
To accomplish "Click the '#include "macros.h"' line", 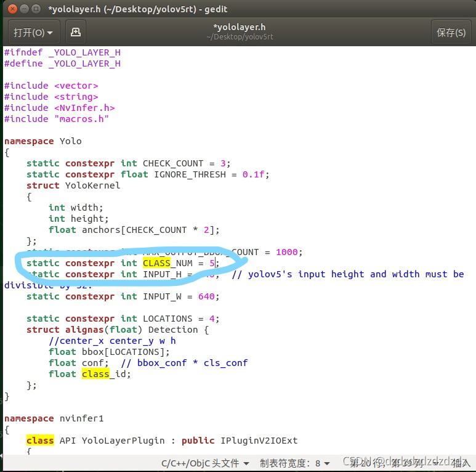I will [57, 119].
